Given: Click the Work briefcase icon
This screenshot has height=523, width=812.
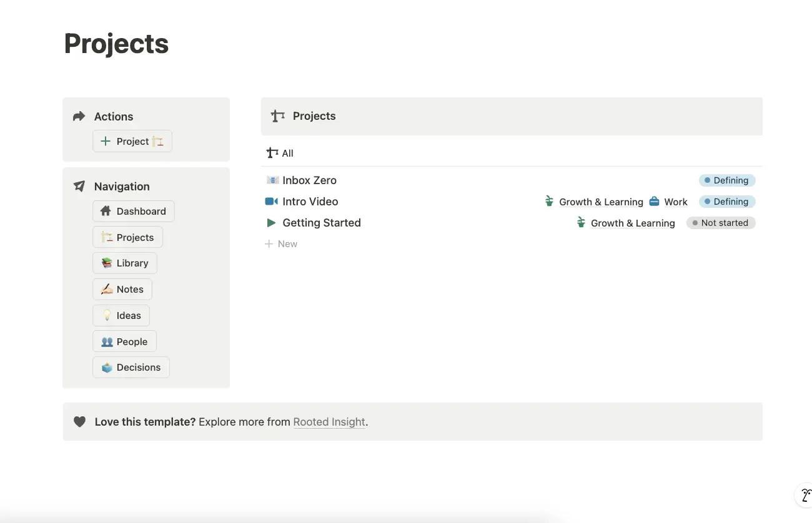Looking at the screenshot, I should (654, 202).
